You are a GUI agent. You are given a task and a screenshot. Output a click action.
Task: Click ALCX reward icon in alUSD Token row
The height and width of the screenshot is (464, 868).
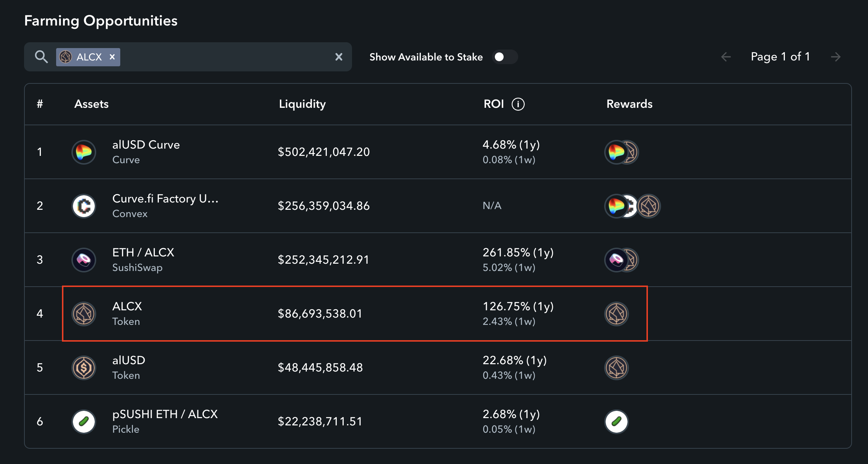tap(617, 367)
